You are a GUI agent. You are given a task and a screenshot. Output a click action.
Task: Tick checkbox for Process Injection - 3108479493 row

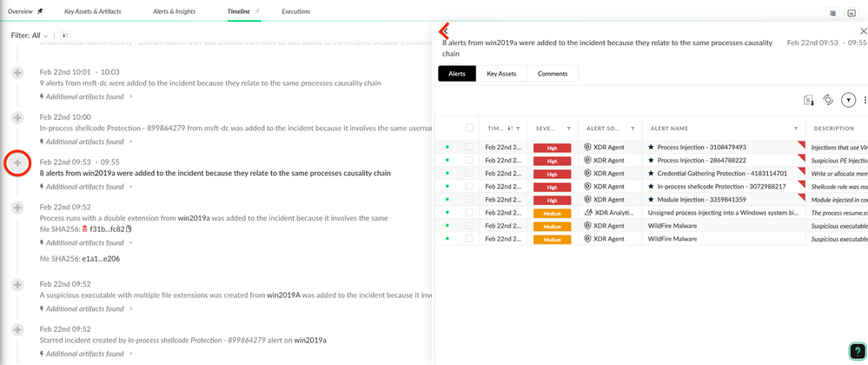[469, 148]
